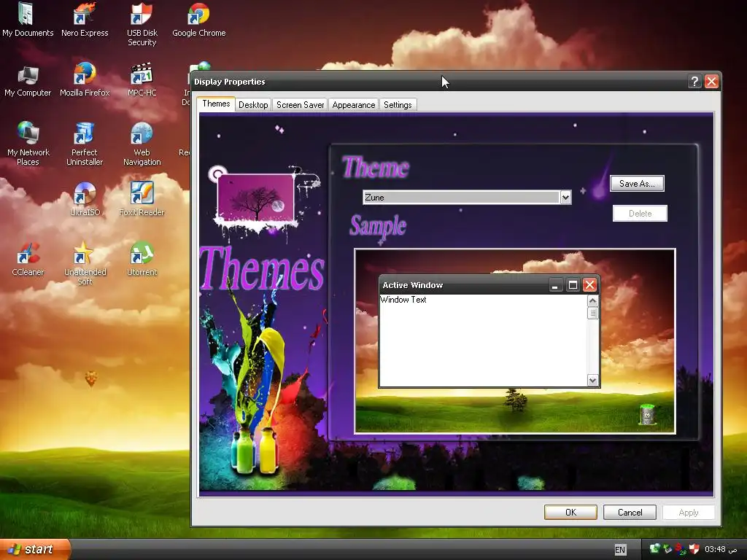747x560 pixels.
Task: Open the My Documents desktop icon
Action: point(28,20)
